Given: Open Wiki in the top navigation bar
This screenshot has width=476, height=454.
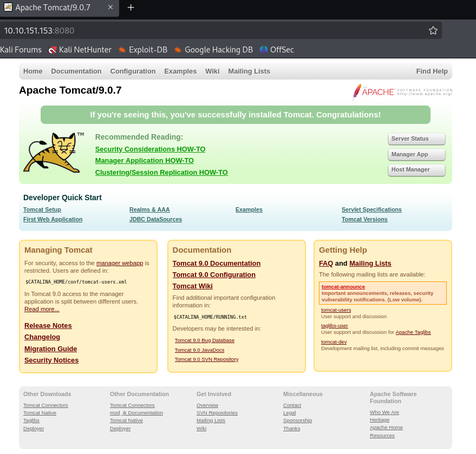Looking at the screenshot, I should [212, 71].
